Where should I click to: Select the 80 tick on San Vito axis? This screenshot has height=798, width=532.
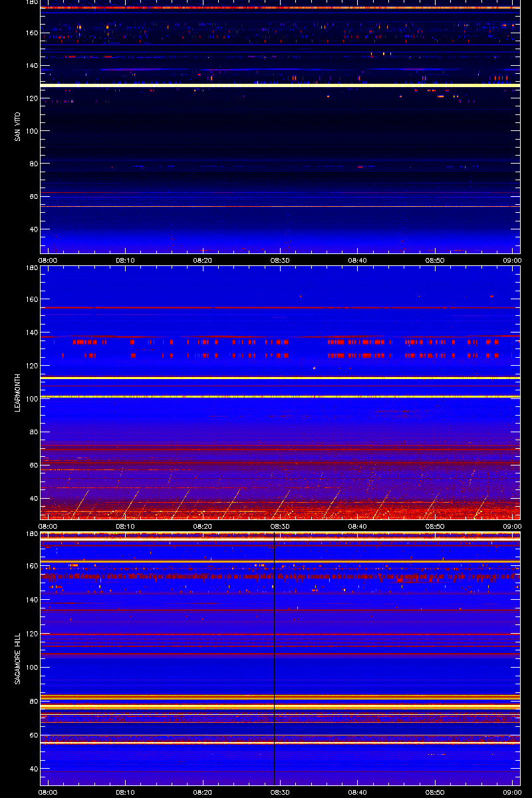coord(35,164)
